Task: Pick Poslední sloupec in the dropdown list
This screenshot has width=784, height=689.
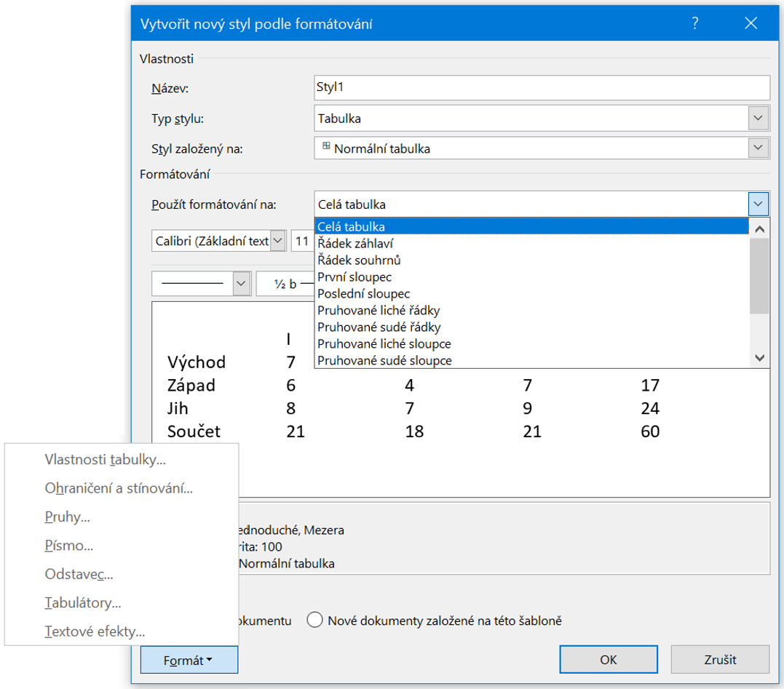Action: [364, 294]
